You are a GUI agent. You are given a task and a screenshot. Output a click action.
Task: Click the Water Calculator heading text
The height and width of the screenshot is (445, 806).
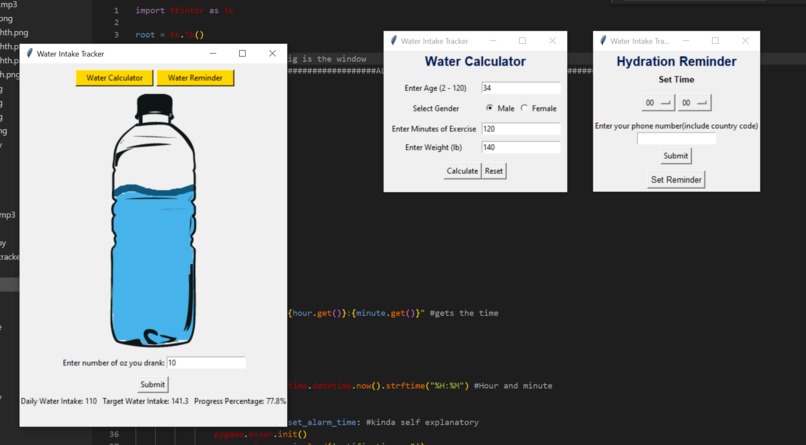475,62
